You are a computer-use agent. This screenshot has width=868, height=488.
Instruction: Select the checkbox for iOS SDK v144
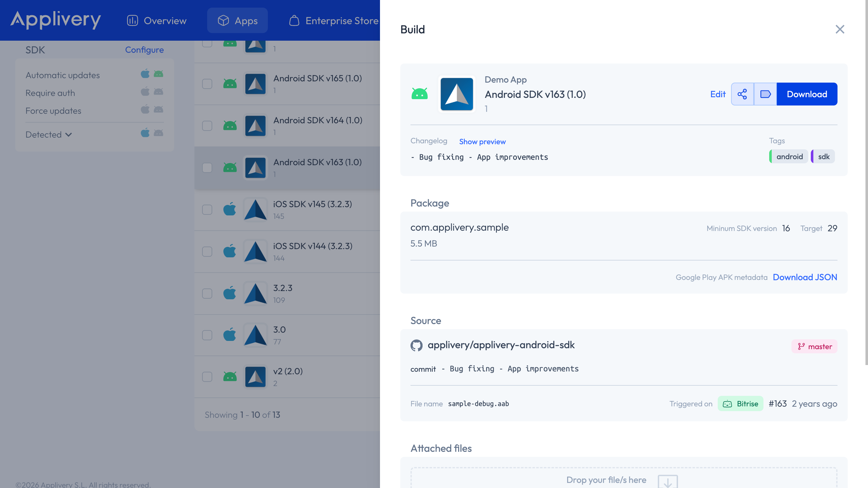207,251
